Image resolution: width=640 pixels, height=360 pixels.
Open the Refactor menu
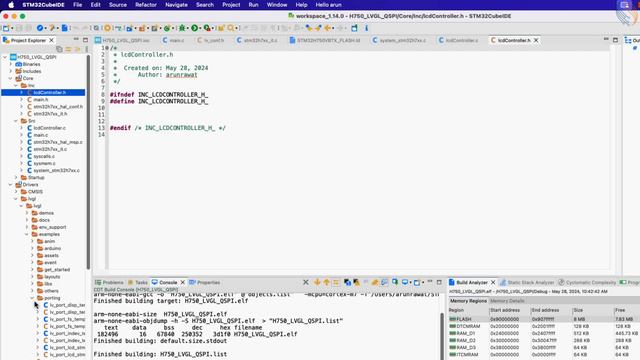click(146, 5)
